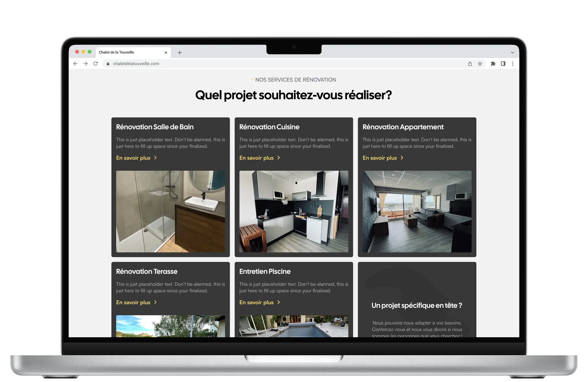Click the NOS SERVICES DE RÉNOVATION label
Screen dimensions: 588x382
295,80
